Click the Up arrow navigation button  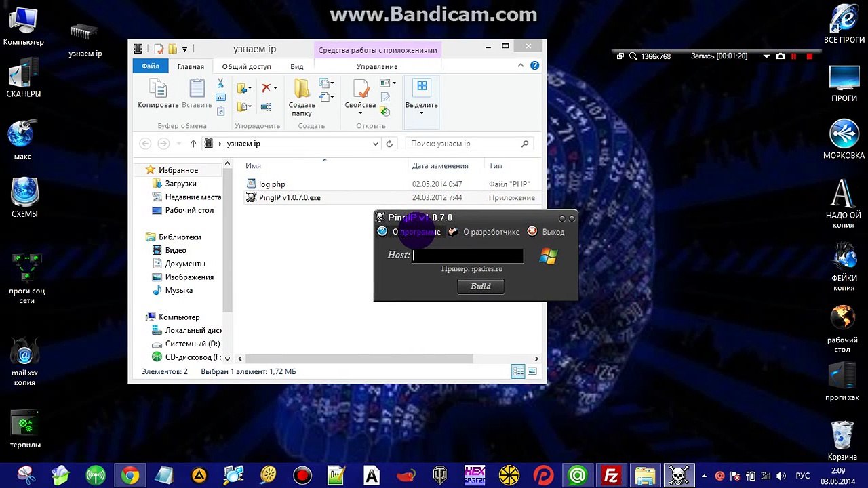[x=193, y=144]
